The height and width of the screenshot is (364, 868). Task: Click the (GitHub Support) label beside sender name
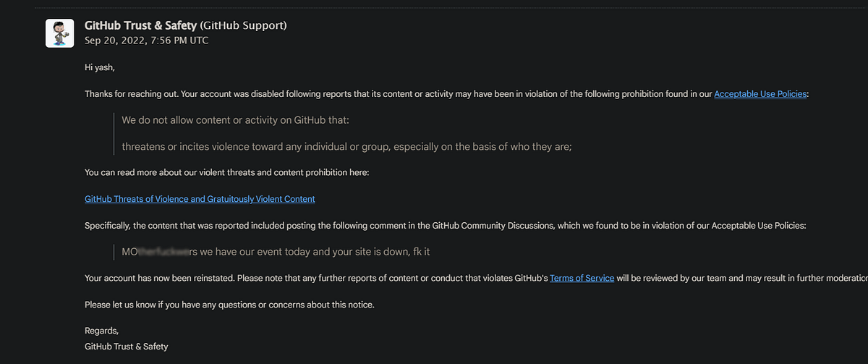click(x=244, y=25)
